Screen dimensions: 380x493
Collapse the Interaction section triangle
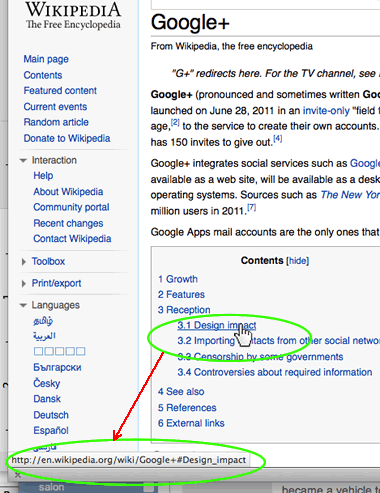[x=23, y=161]
